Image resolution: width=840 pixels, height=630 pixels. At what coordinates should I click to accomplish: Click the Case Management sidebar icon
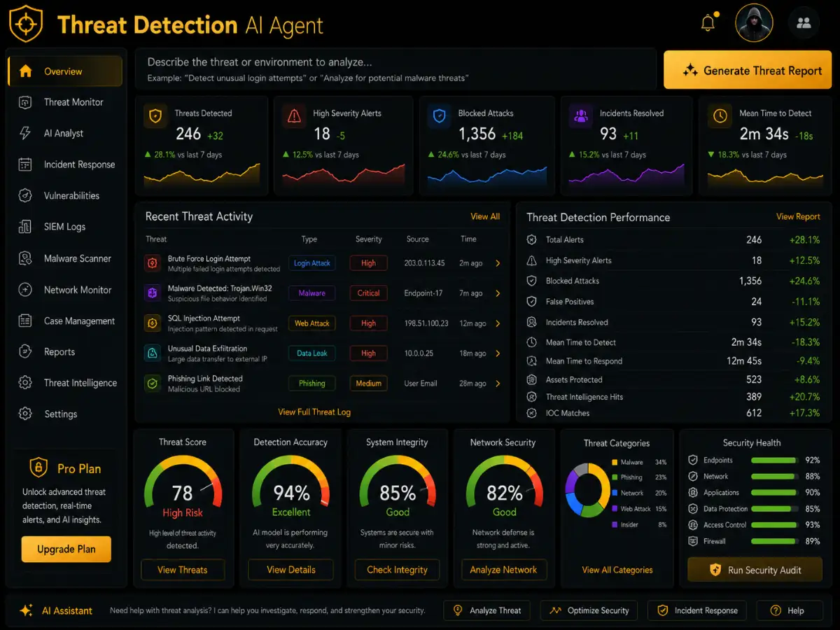pos(25,321)
